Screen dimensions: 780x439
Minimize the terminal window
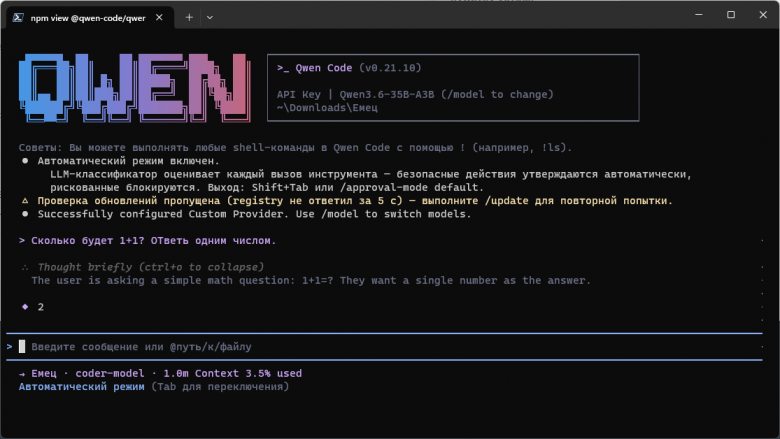tap(699, 14)
